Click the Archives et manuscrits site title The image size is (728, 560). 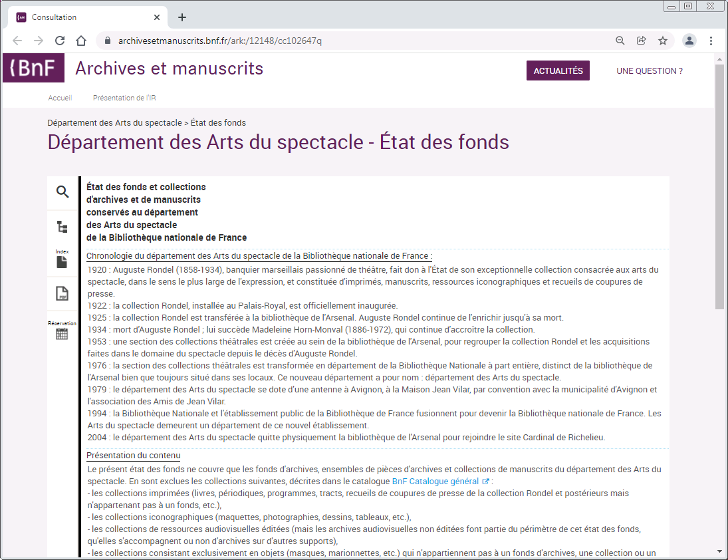pos(169,69)
